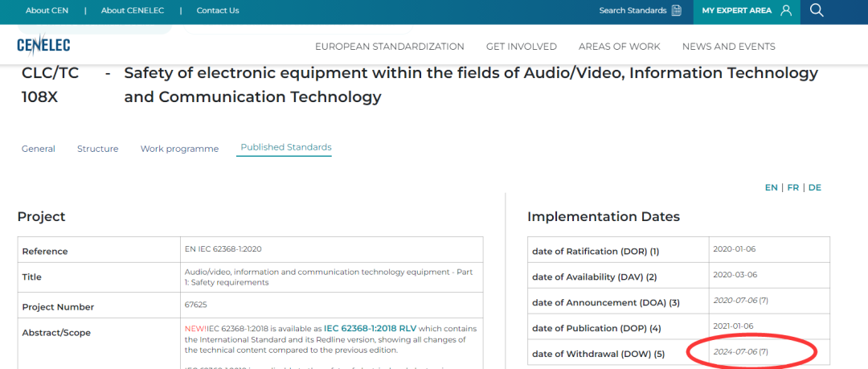Open Search Standards

[x=633, y=10]
